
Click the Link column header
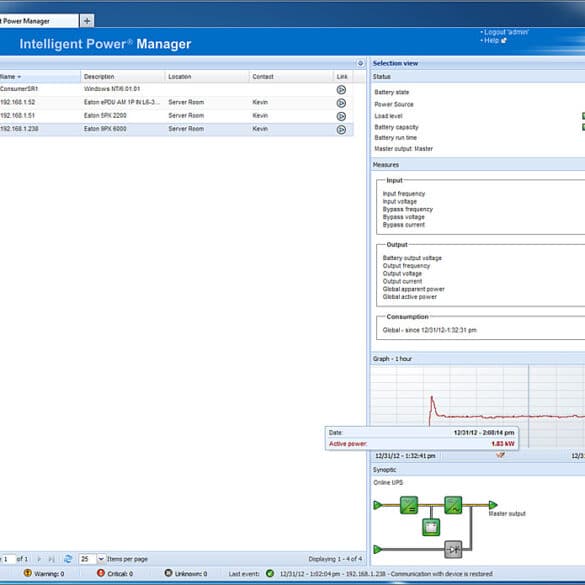[x=342, y=76]
